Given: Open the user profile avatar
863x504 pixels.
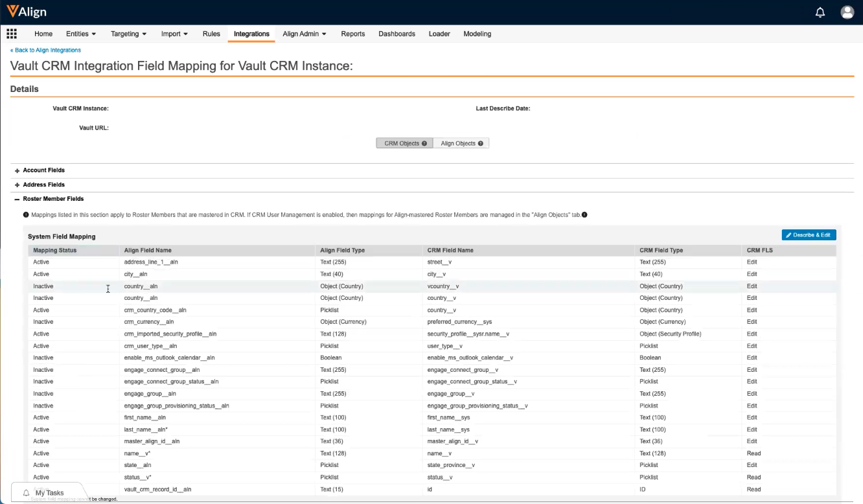Looking at the screenshot, I should pyautogui.click(x=847, y=12).
